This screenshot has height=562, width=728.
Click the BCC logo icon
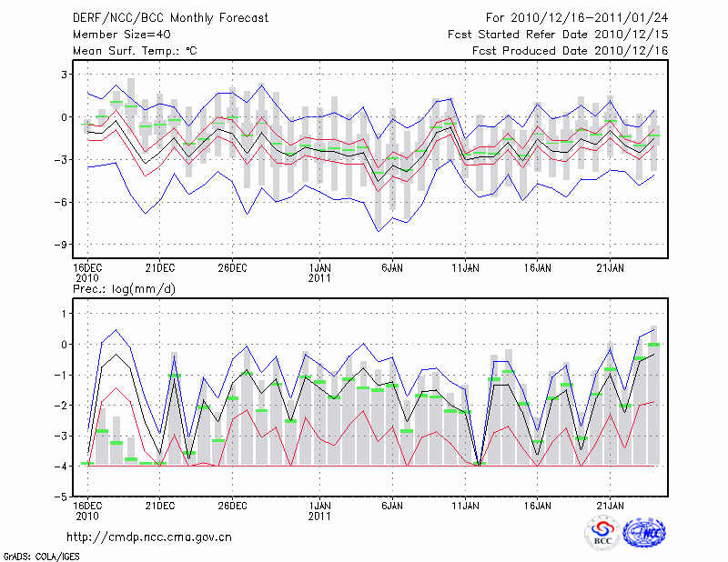coord(602,533)
